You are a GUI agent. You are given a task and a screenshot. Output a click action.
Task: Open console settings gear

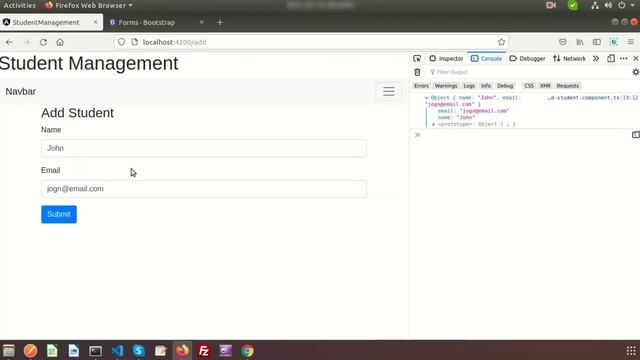coord(636,72)
